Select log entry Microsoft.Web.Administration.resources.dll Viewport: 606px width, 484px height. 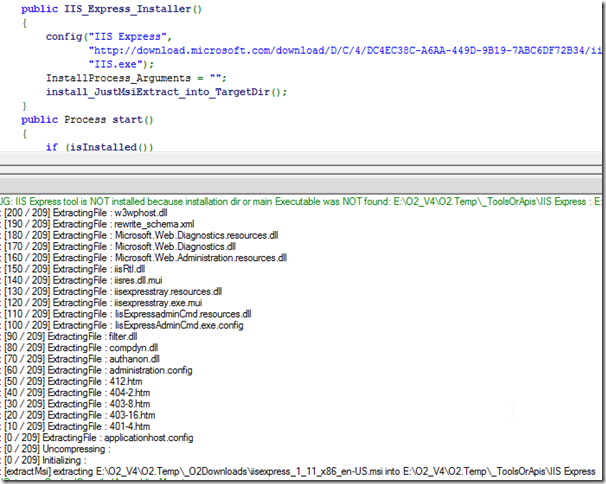(145, 257)
